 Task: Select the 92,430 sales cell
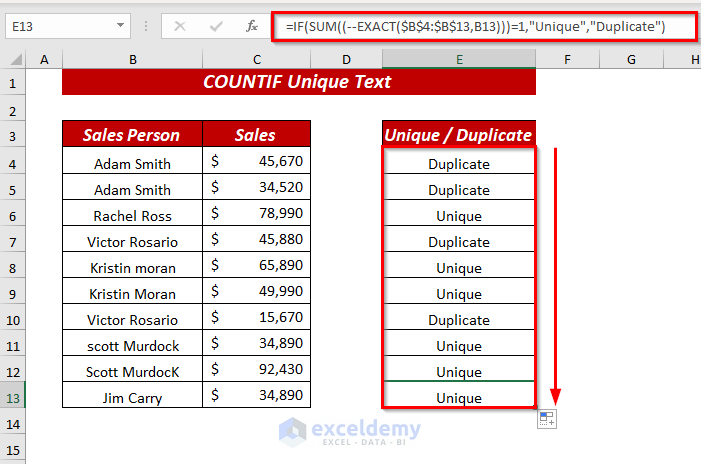tap(256, 369)
